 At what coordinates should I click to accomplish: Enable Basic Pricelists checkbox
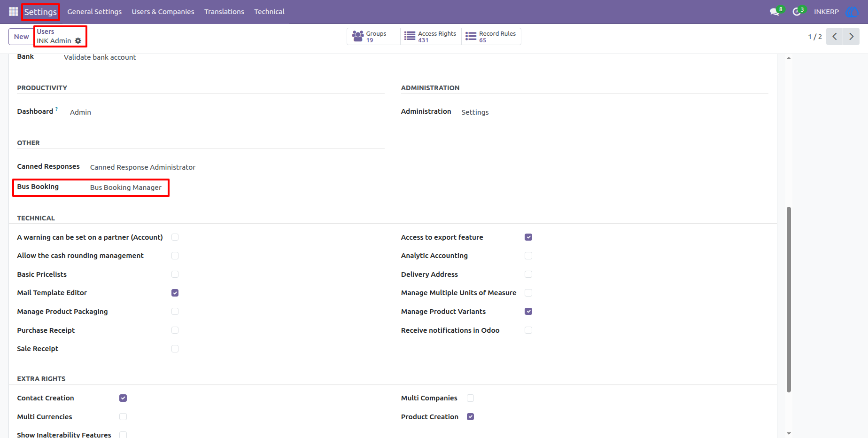click(x=175, y=274)
